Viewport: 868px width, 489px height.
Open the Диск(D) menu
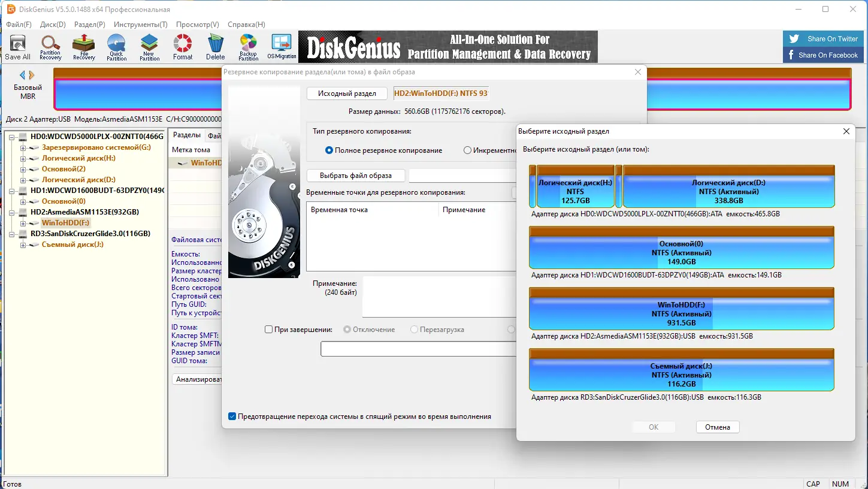tap(53, 25)
